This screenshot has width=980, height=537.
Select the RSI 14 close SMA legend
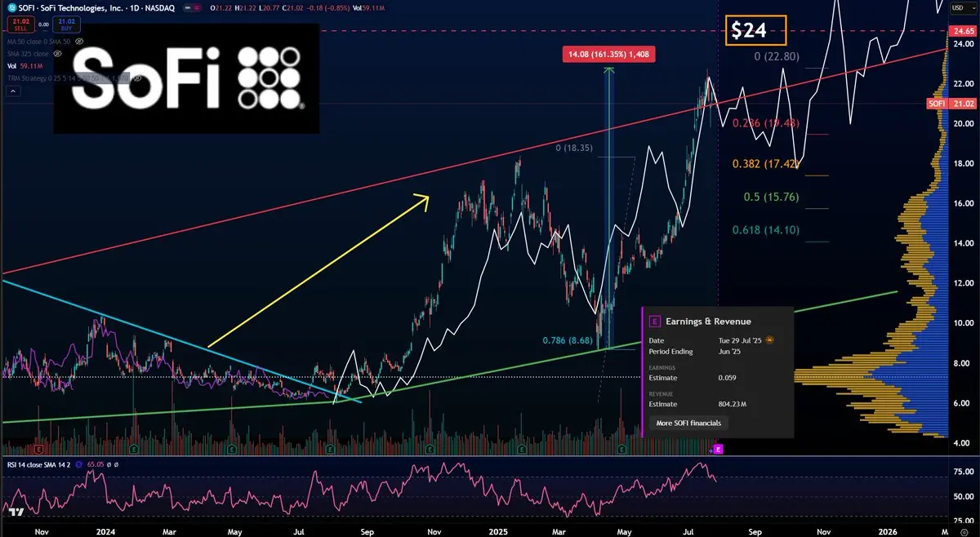[x=39, y=464]
